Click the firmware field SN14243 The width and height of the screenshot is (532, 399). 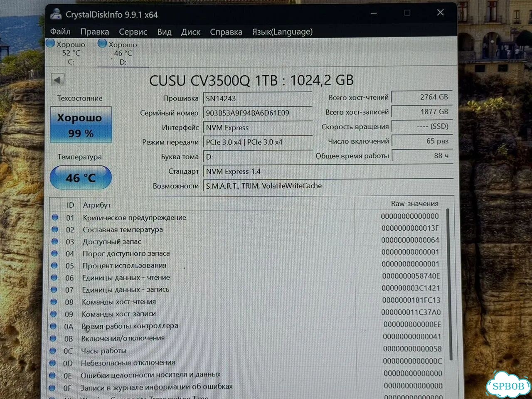pos(258,99)
